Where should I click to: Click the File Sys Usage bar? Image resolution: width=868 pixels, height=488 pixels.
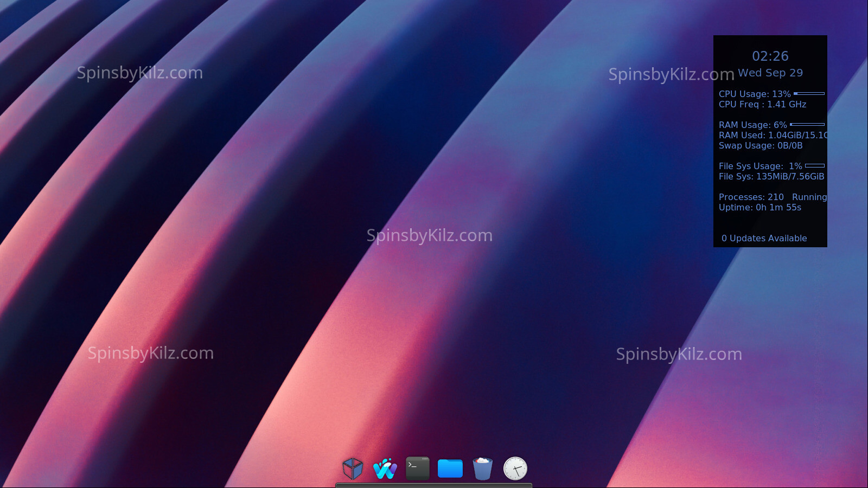click(x=814, y=166)
